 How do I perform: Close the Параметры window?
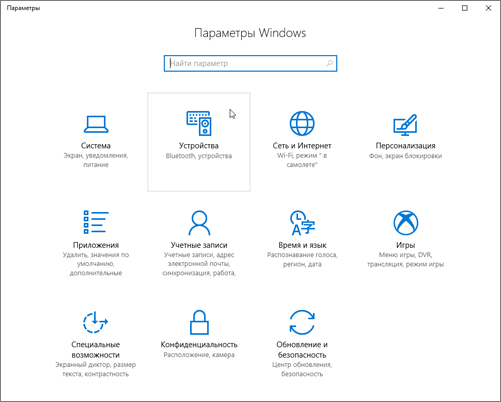tap(488, 8)
